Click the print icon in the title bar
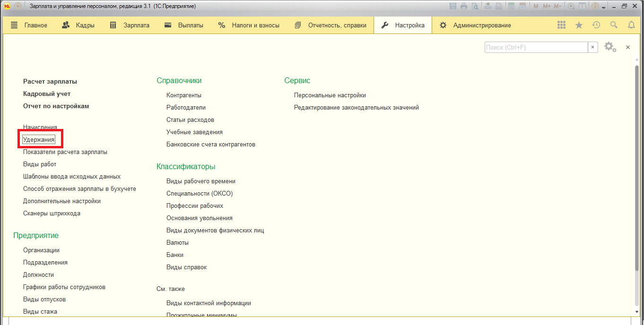Viewport: 644px width, 325px height. pyautogui.click(x=464, y=7)
